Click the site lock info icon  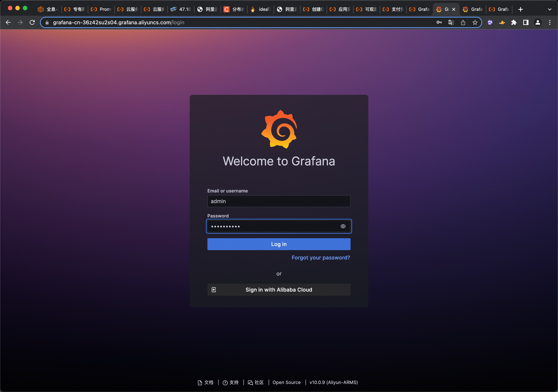(x=47, y=23)
